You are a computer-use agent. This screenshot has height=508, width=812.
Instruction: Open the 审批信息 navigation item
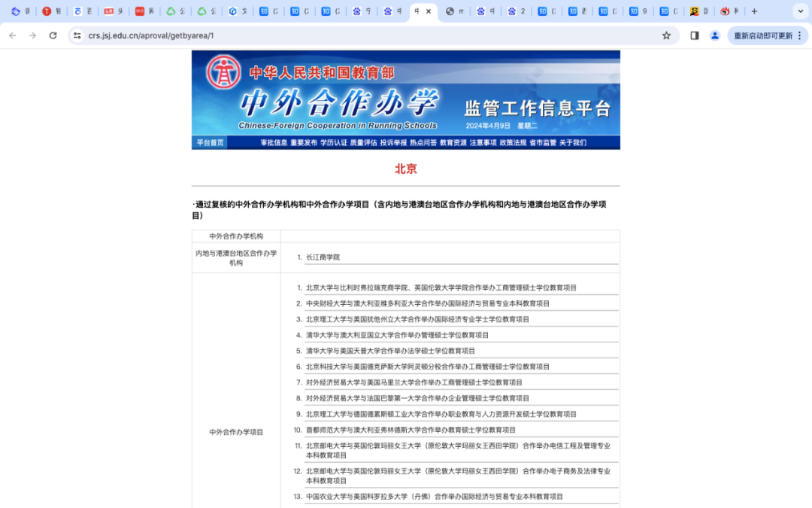(274, 142)
